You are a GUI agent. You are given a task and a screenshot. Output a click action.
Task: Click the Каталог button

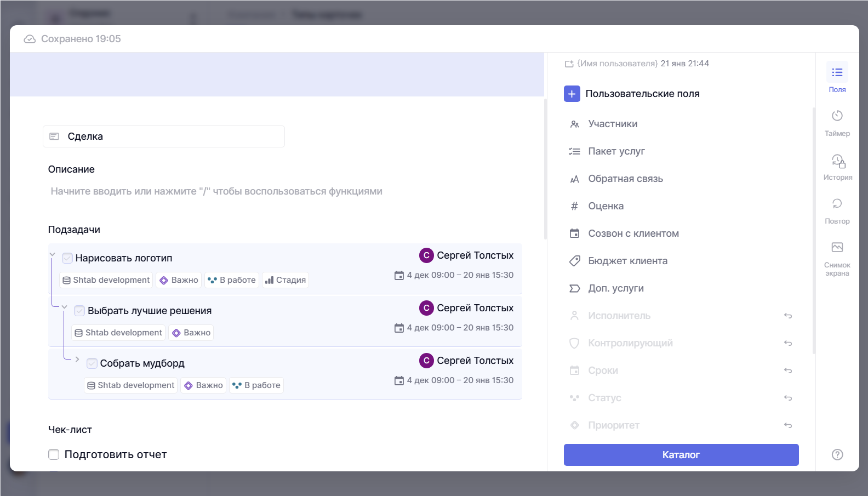coord(681,455)
